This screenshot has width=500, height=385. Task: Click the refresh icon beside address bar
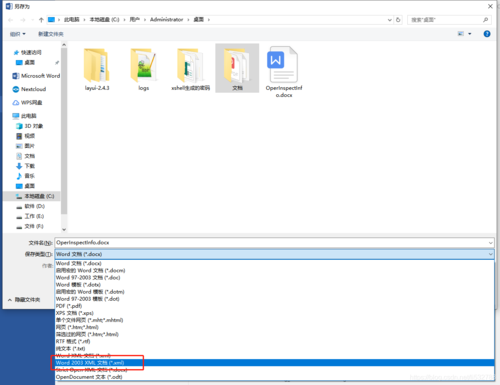click(398, 20)
